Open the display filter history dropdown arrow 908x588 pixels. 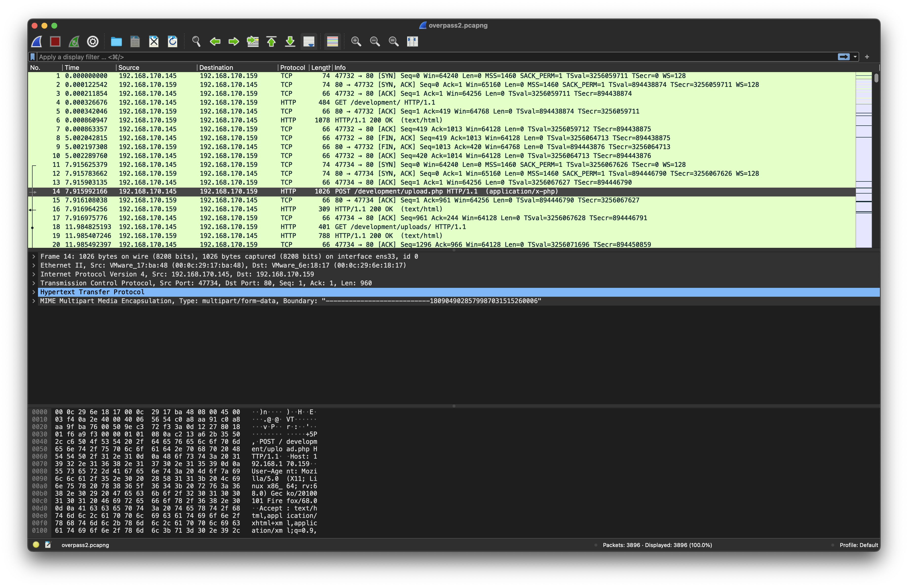[x=855, y=57]
